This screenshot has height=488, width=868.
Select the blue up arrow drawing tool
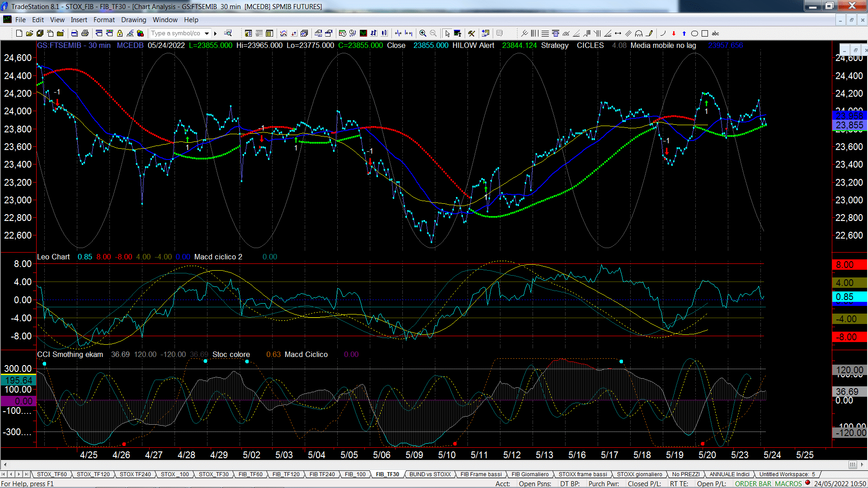click(x=684, y=33)
